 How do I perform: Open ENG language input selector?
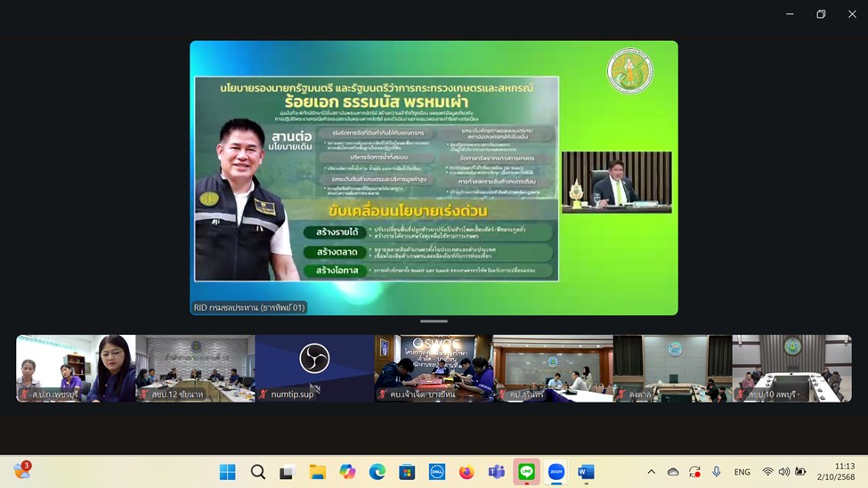coord(742,472)
